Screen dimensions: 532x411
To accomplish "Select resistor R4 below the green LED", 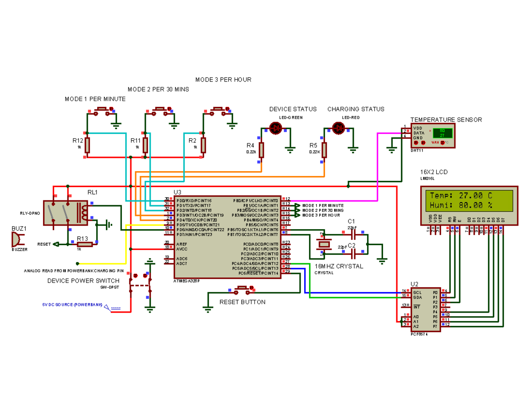I will pyautogui.click(x=262, y=150).
